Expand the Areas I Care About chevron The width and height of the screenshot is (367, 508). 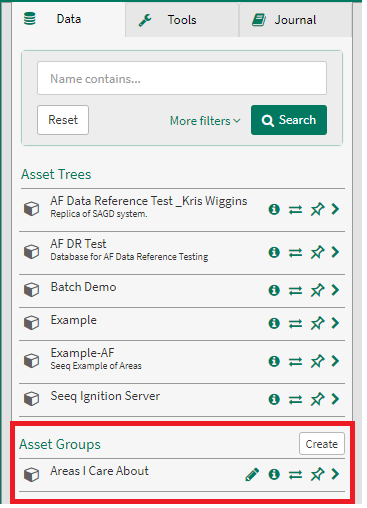tap(335, 474)
